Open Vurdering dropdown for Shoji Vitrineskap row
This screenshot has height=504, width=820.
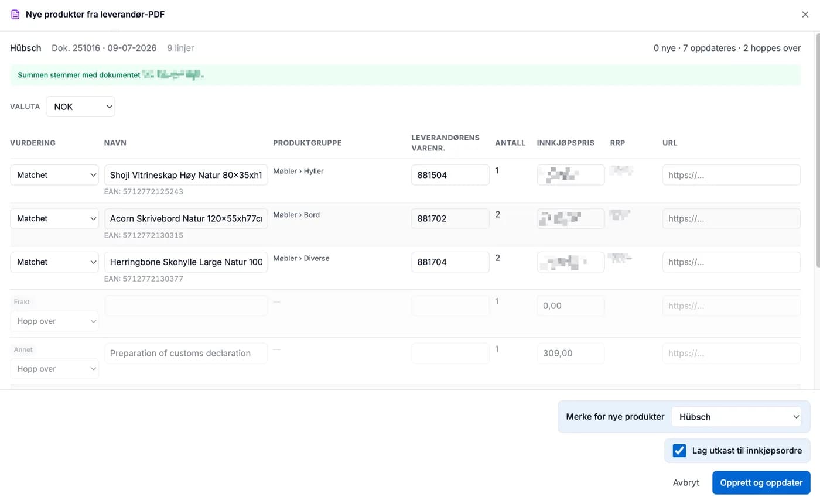[54, 175]
